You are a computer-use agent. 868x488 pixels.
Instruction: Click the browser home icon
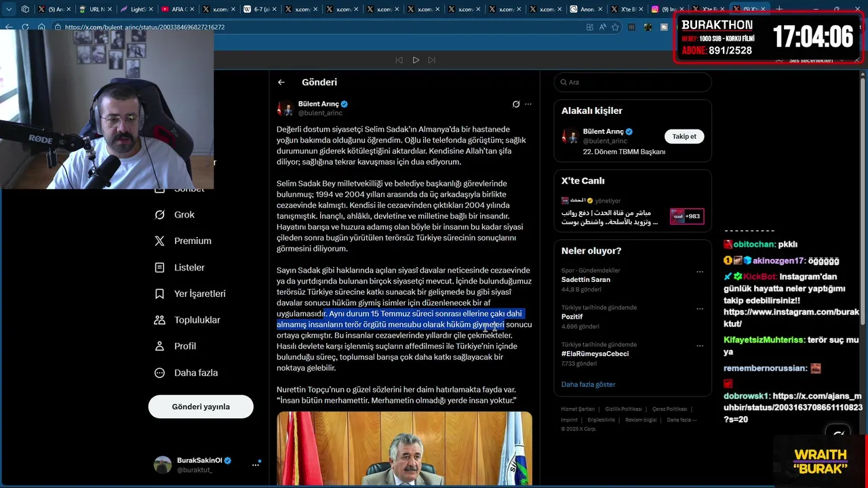[x=41, y=27]
